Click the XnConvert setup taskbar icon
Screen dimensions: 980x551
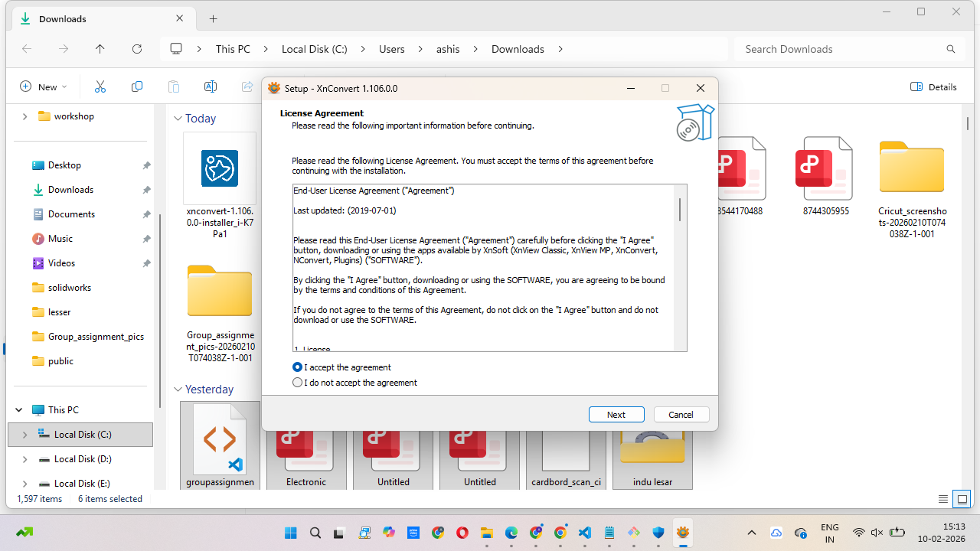point(683,533)
